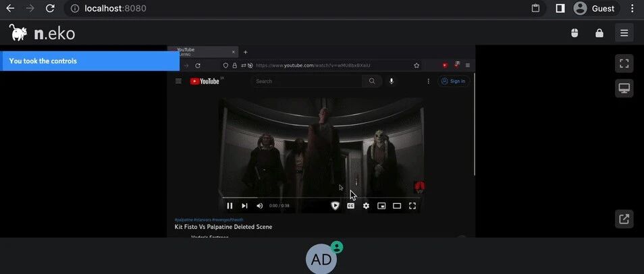Enable the miniplayer mode
This screenshot has width=644, height=274.
tap(381, 206)
